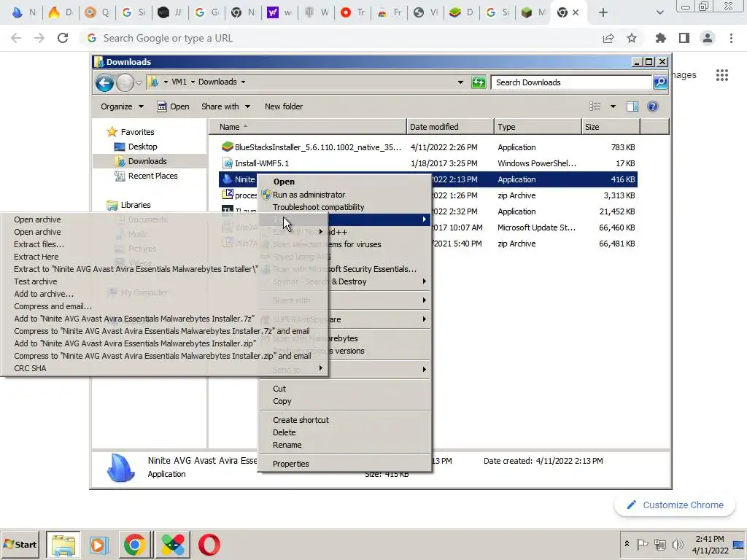This screenshot has width=747, height=560.
Task: Click the Action Center flag tray icon
Action: tap(642, 544)
